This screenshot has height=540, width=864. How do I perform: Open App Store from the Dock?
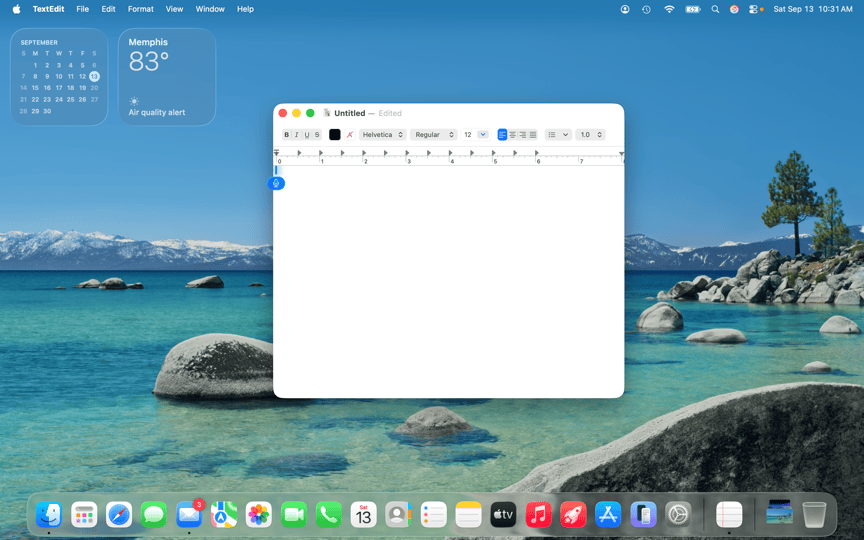pyautogui.click(x=608, y=515)
